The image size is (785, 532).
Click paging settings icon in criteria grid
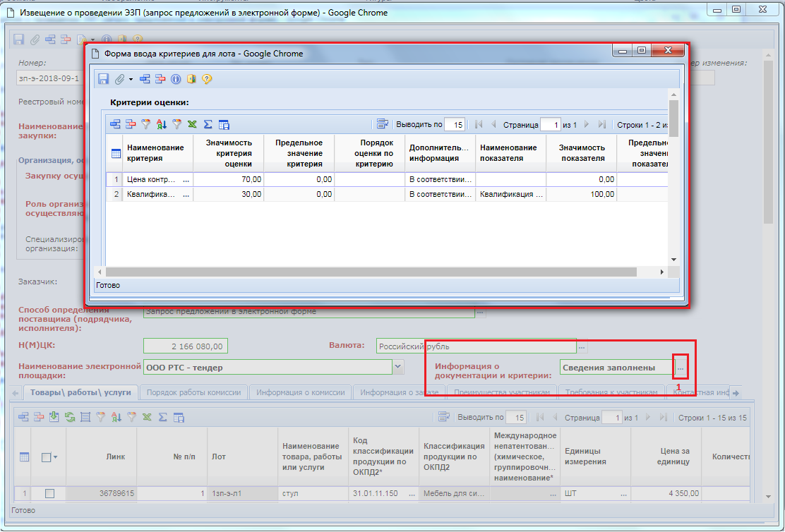pos(383,124)
